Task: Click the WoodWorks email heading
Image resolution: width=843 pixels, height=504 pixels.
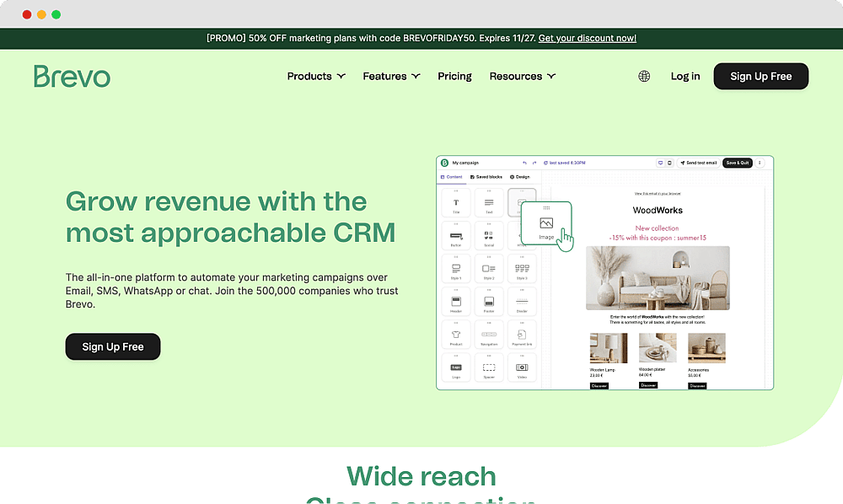Action: (658, 210)
